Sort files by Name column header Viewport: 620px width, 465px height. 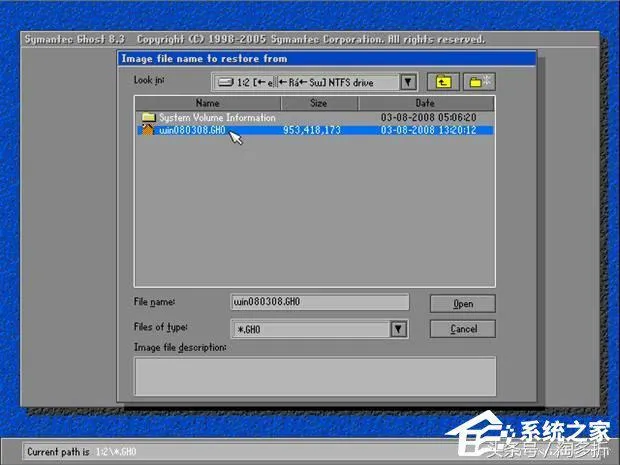(x=208, y=103)
